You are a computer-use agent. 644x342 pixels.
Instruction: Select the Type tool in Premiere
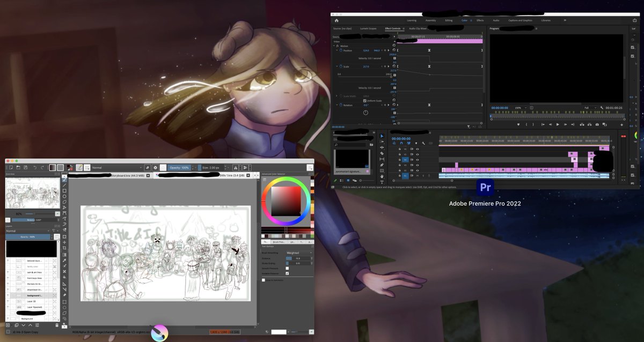pos(382,182)
